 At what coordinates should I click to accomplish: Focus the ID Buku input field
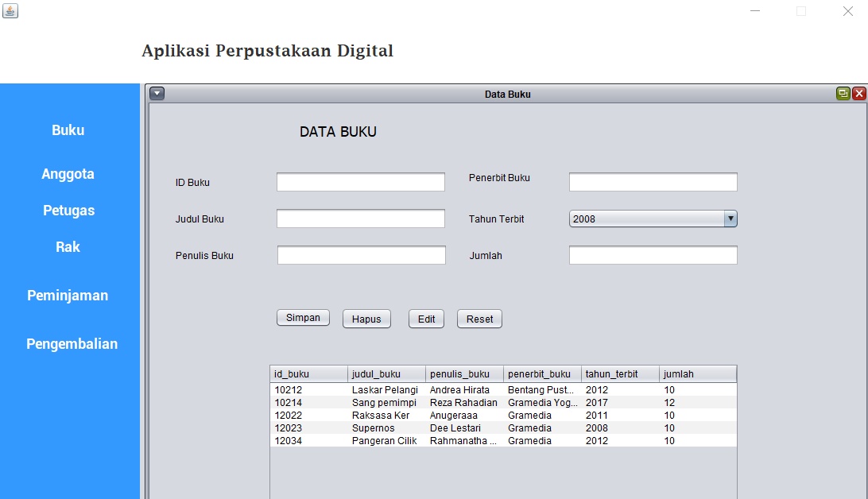[360, 182]
